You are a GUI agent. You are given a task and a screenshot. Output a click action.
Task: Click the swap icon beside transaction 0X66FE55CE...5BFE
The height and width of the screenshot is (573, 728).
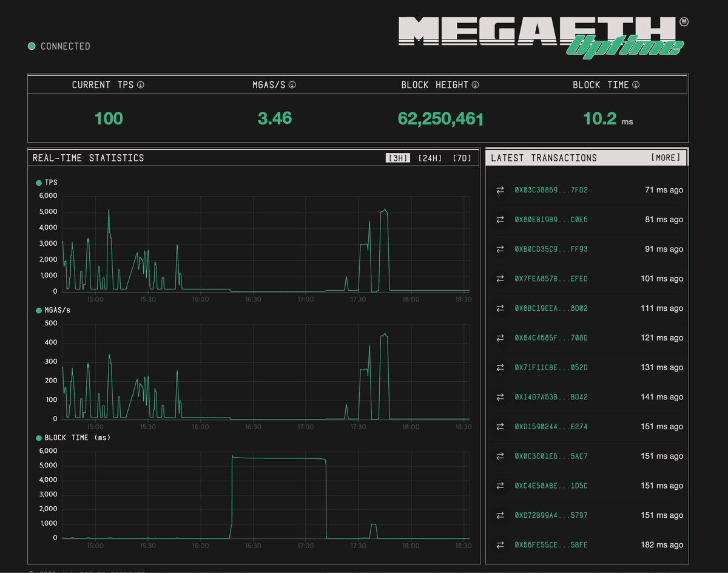500,545
